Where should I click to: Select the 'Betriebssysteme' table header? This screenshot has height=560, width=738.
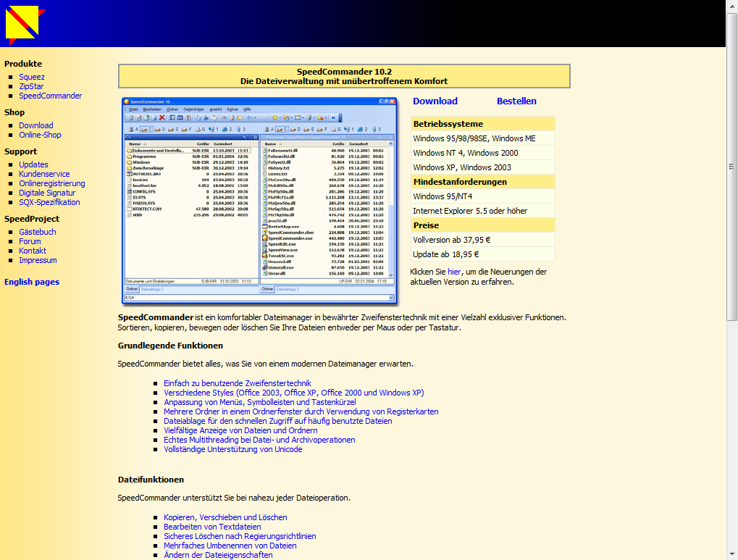[x=483, y=124]
